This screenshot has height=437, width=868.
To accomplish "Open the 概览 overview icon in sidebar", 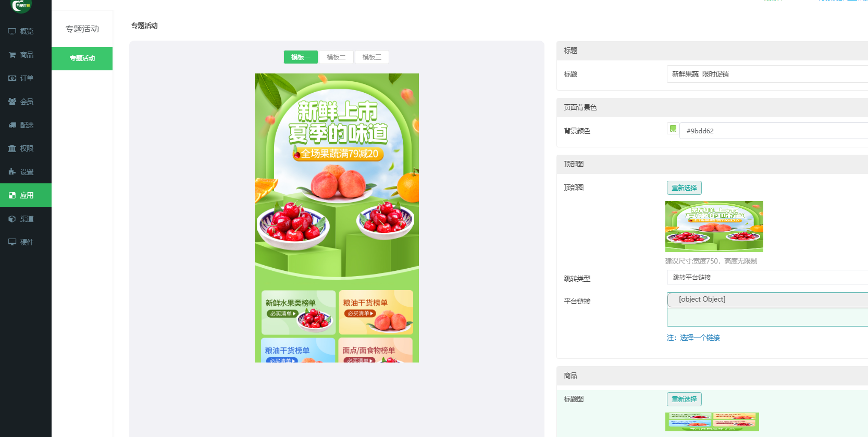I will tap(12, 31).
